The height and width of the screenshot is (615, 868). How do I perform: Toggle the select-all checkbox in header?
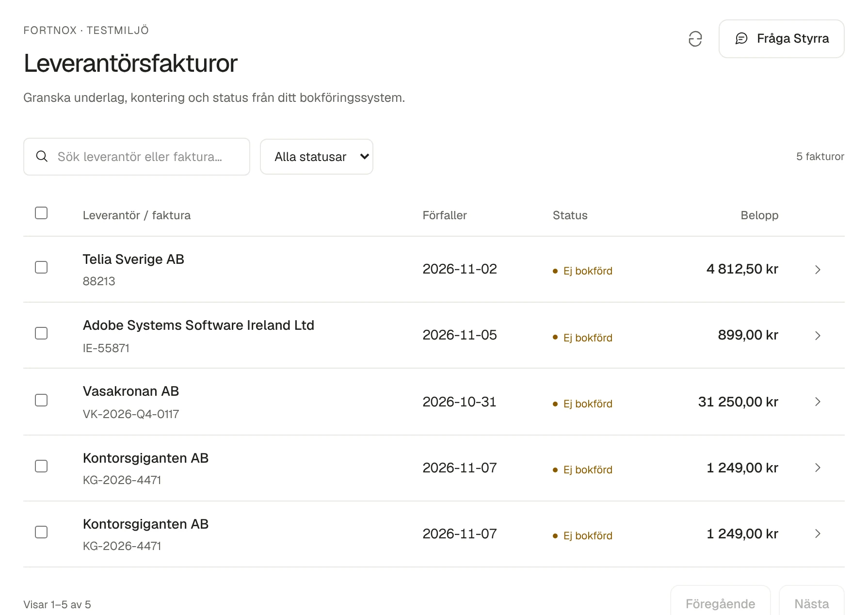click(41, 213)
